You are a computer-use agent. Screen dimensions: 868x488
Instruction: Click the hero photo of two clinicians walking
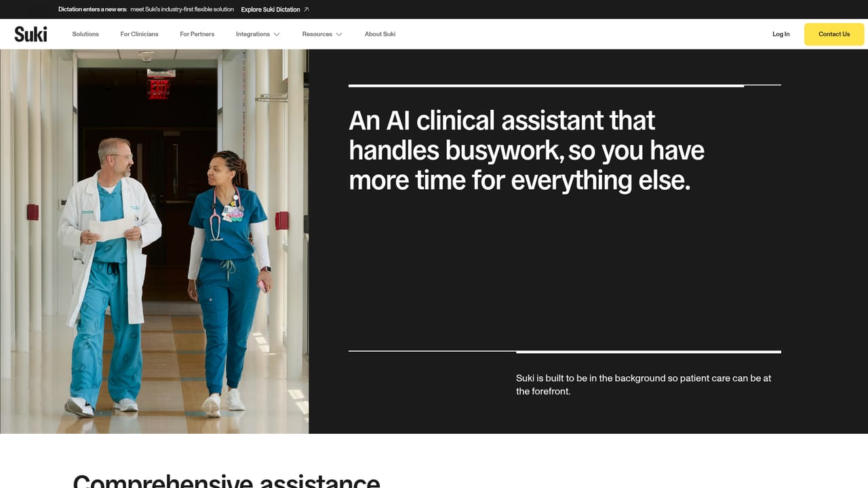coord(154,241)
